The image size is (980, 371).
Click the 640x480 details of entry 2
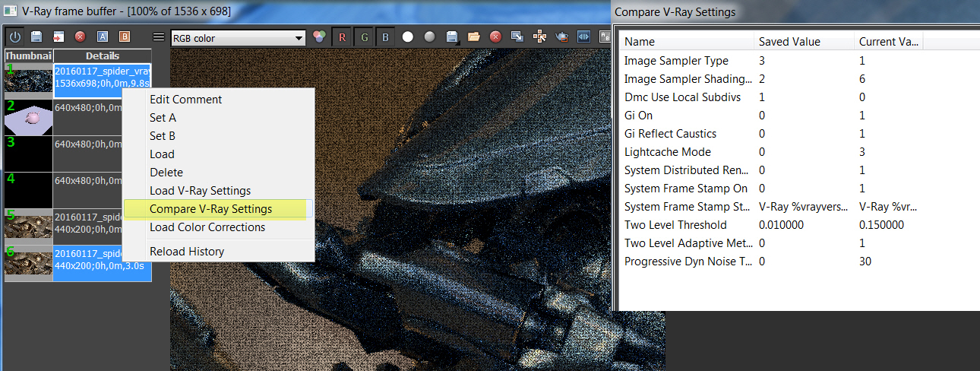pos(88,108)
